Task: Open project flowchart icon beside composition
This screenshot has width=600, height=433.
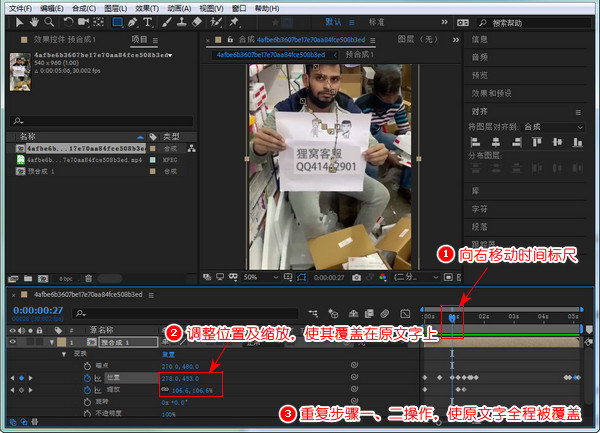Action: coord(191,148)
